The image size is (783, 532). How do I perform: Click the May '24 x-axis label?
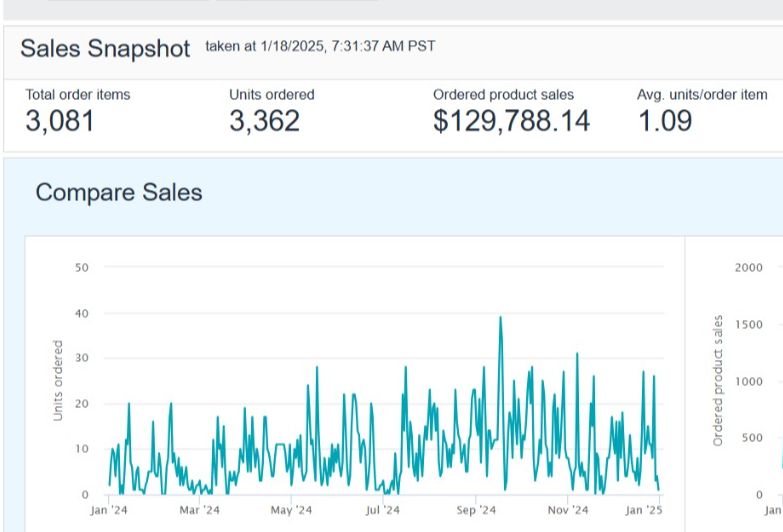[291, 510]
